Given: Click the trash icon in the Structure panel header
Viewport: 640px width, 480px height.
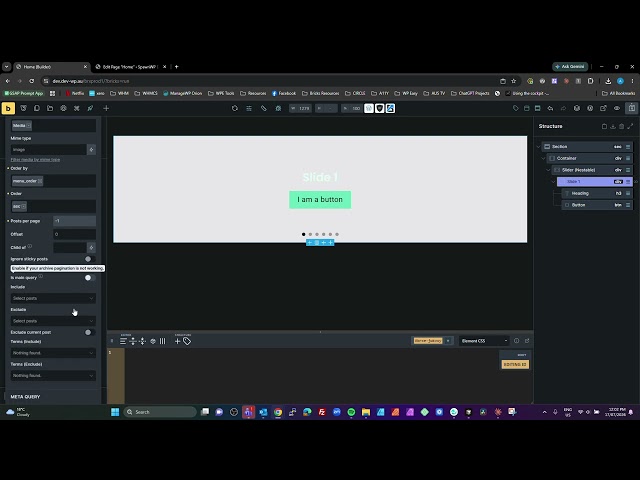Looking at the screenshot, I should [622, 127].
